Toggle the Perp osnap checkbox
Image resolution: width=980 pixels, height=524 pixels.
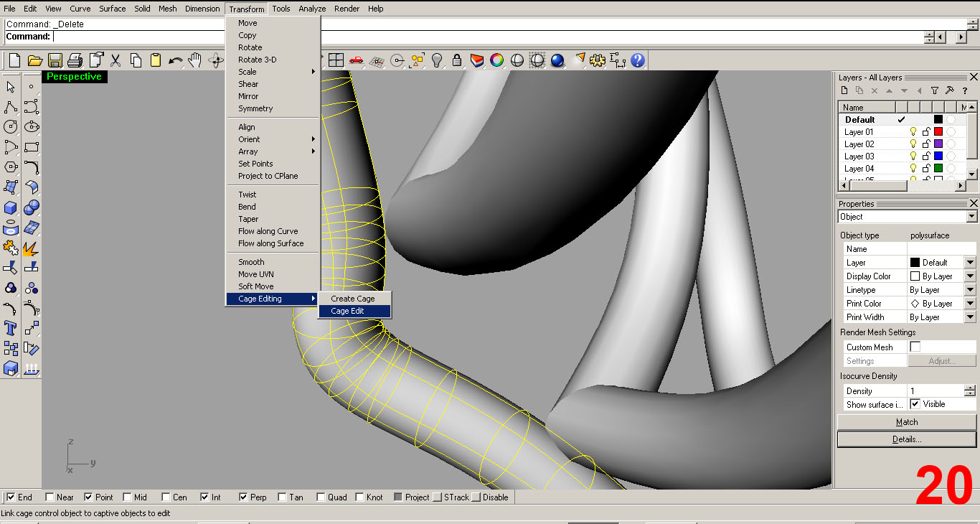(243, 497)
